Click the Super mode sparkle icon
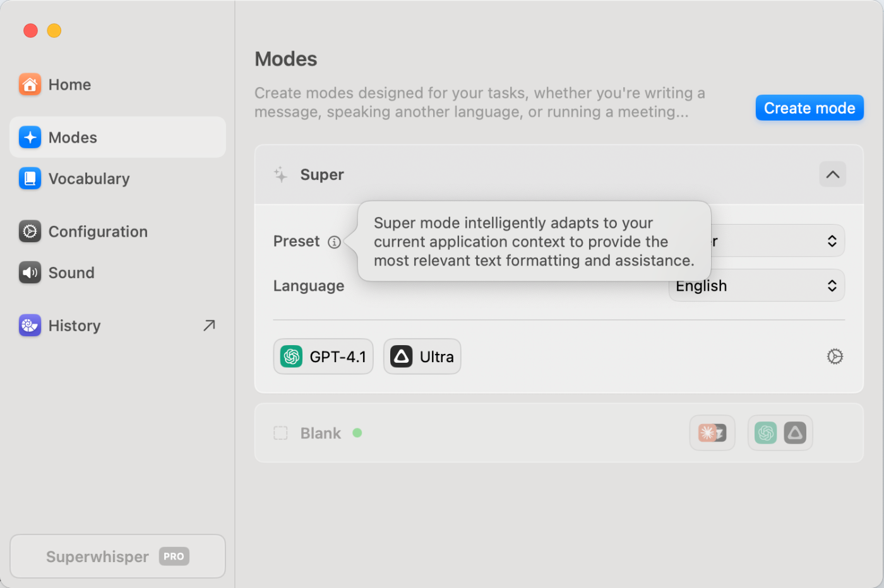Image resolution: width=884 pixels, height=588 pixels. coord(280,175)
